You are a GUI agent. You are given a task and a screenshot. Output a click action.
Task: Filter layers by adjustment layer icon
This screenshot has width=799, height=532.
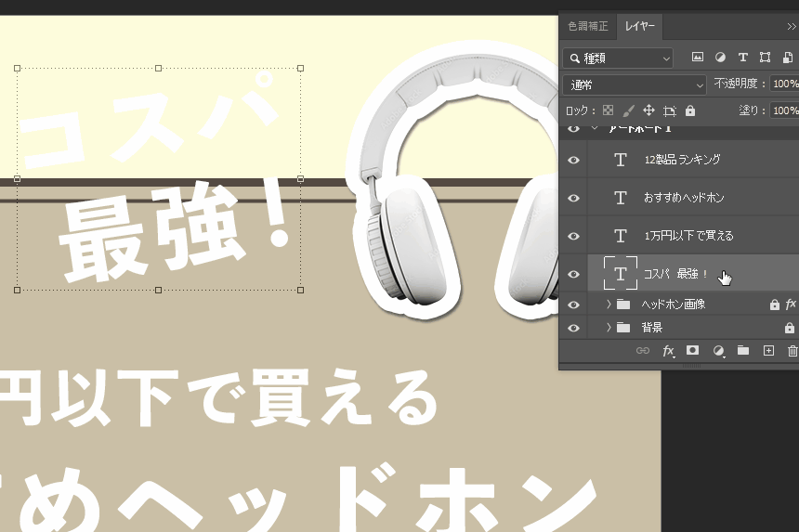[x=720, y=57]
